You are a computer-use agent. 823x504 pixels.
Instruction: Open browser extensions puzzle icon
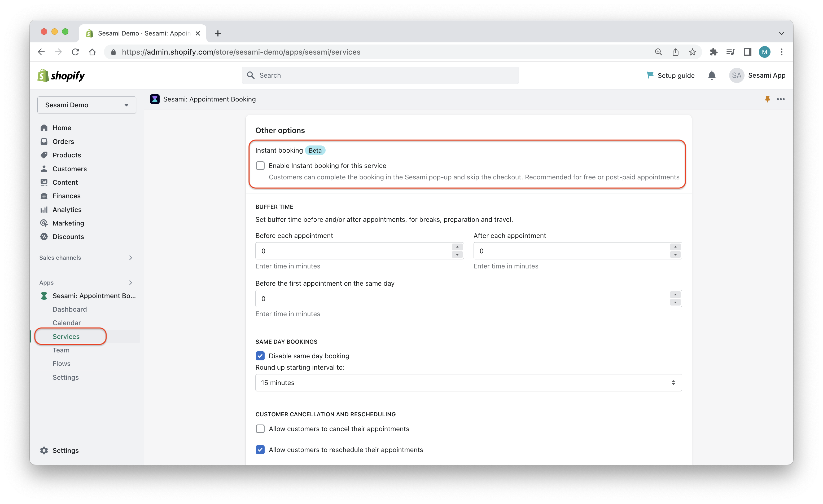click(x=713, y=52)
